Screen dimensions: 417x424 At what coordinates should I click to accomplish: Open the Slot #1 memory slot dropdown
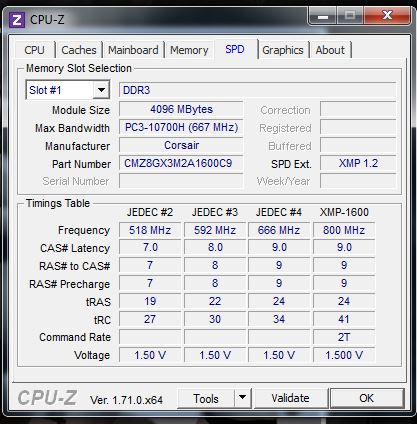[x=68, y=90]
